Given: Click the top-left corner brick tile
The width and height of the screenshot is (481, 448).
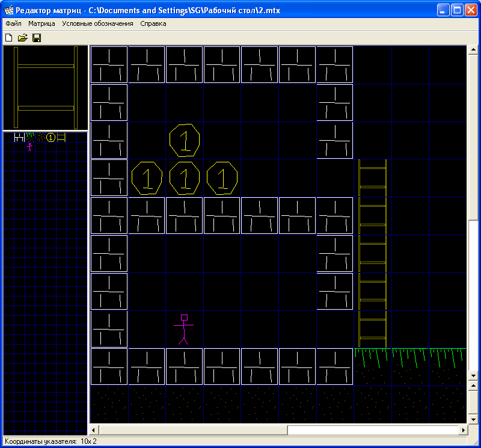Looking at the screenshot, I should click(x=109, y=65).
